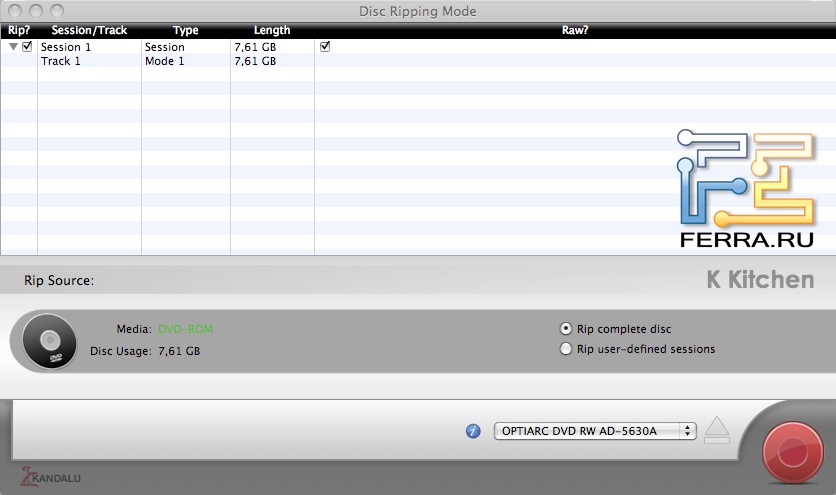Open the blue info icon

pos(473,431)
